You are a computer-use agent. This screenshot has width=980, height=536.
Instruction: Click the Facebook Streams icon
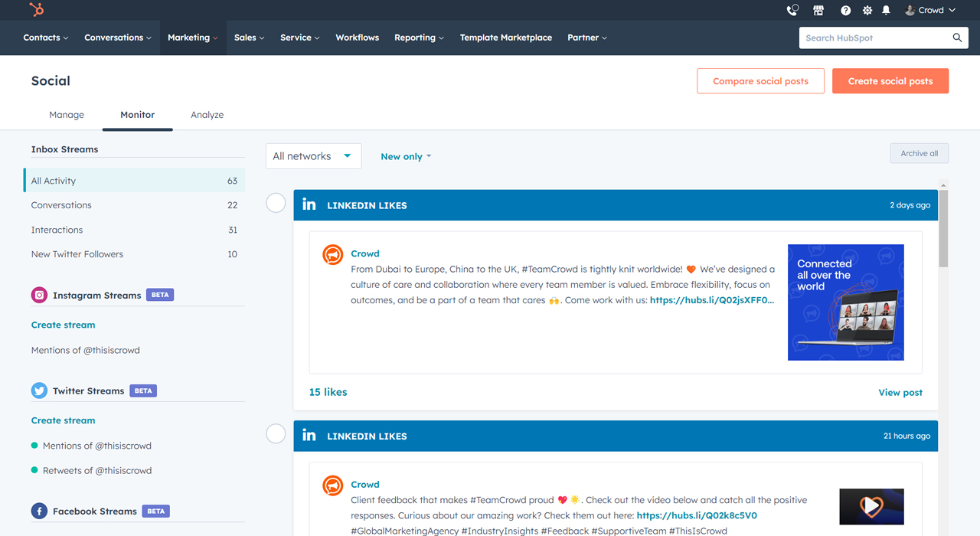[39, 511]
